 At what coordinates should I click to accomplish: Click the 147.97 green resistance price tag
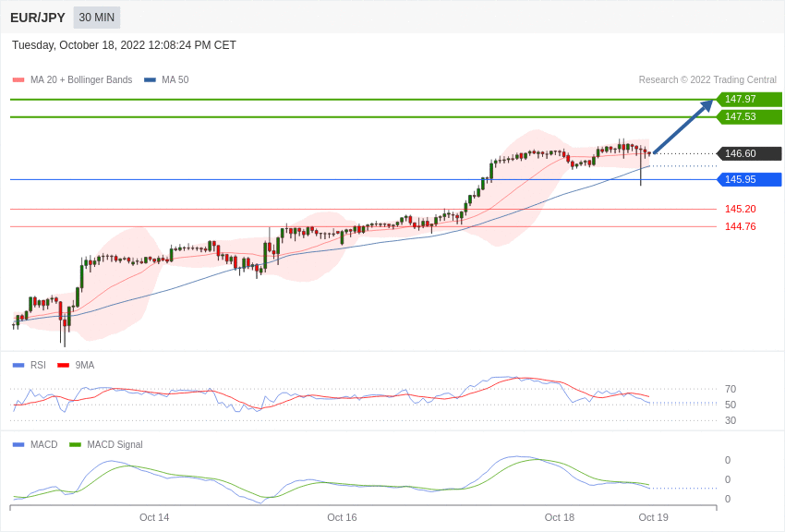(748, 99)
